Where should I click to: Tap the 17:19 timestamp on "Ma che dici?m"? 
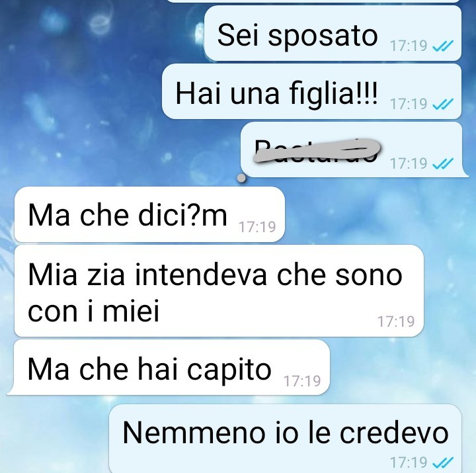(257, 227)
